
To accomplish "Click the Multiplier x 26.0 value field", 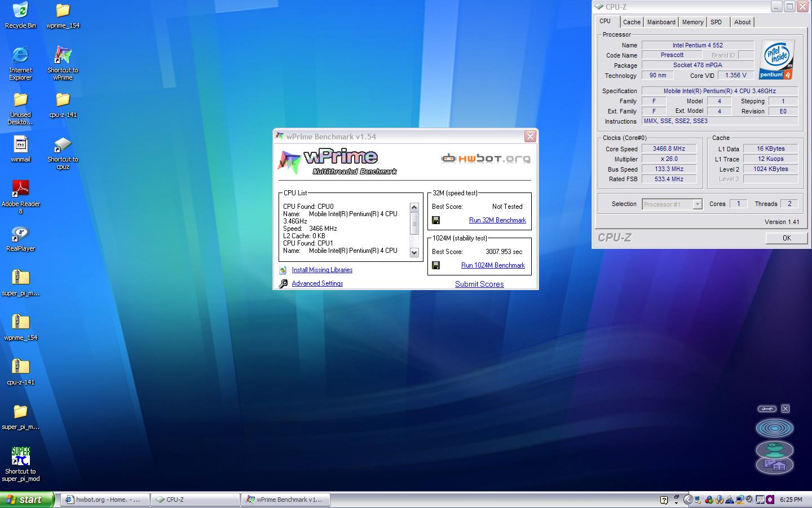I will click(x=669, y=159).
